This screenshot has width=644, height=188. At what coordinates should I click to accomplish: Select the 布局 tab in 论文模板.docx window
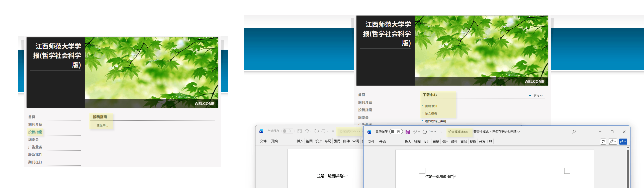click(x=436, y=142)
